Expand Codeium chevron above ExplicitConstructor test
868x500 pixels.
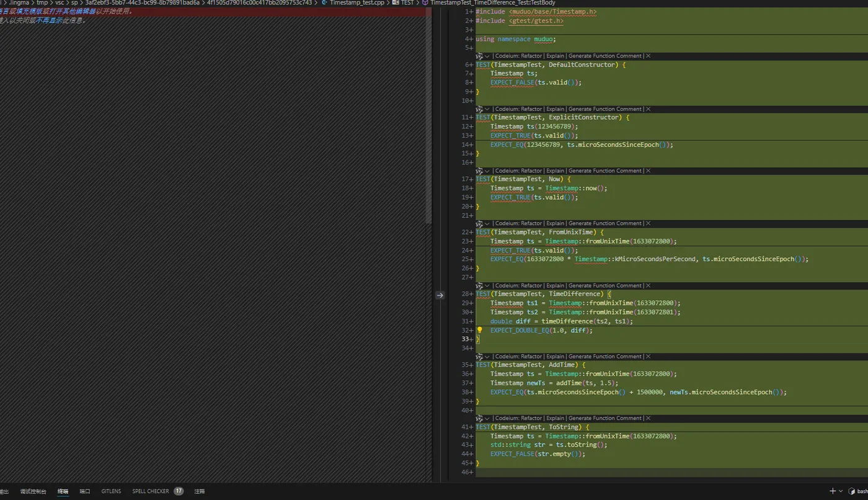tap(487, 109)
